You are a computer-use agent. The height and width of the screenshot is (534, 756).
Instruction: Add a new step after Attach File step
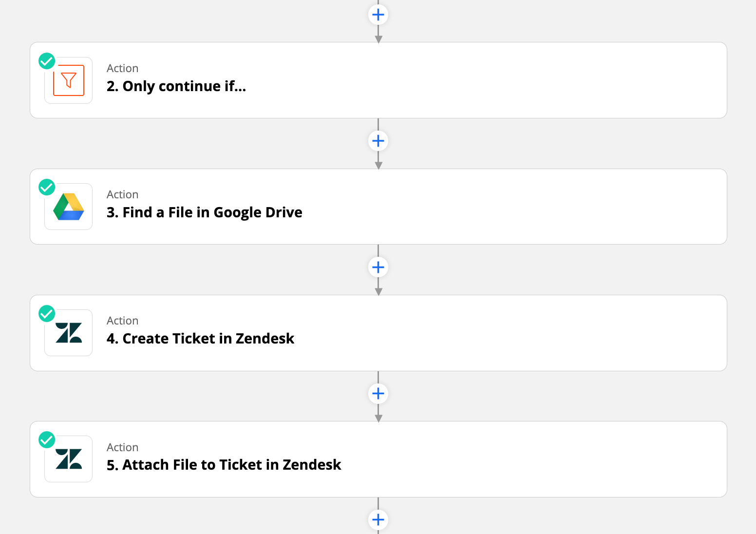click(x=378, y=519)
